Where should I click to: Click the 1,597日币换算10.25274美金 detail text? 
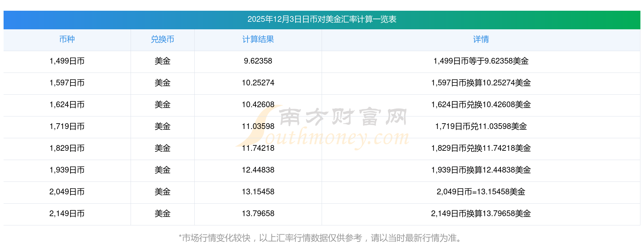[x=481, y=83]
